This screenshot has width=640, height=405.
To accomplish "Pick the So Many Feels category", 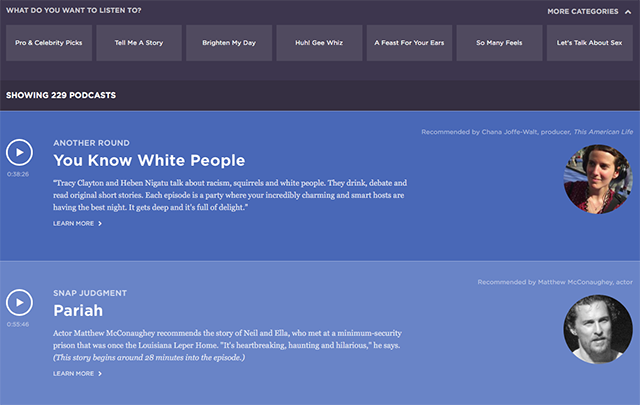I will (499, 43).
